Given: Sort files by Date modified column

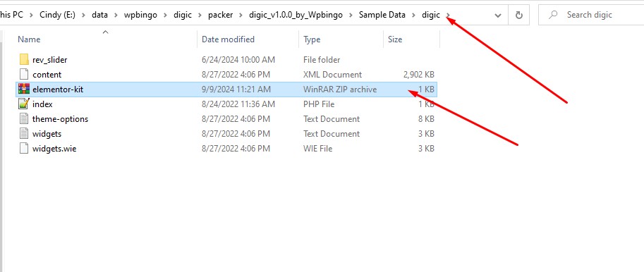Looking at the screenshot, I should pos(228,39).
